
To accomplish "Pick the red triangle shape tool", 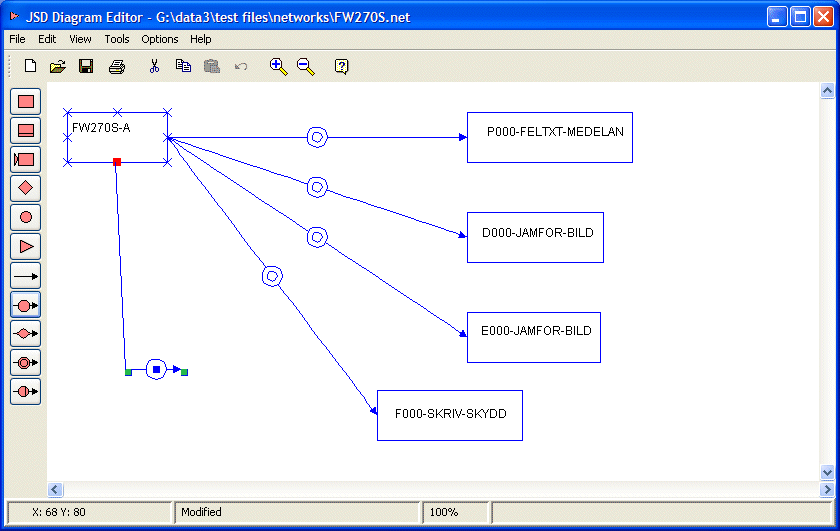I will pos(25,246).
